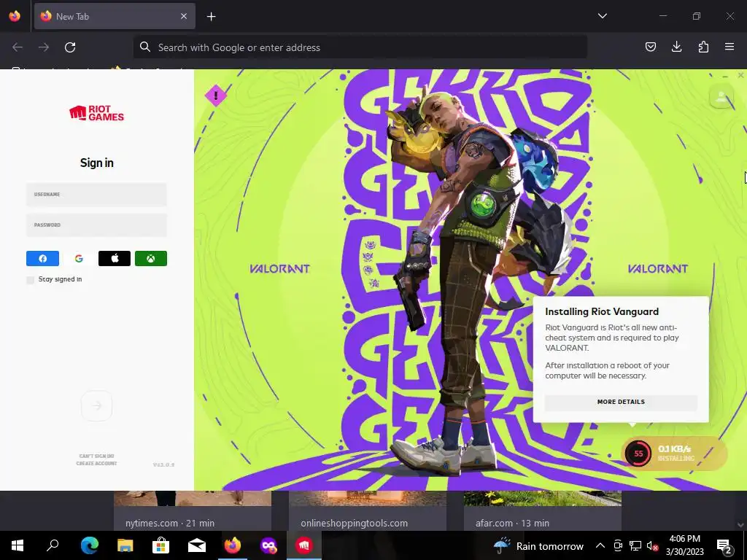Close the New Tab tab
This screenshot has height=560, width=747.
(x=184, y=16)
